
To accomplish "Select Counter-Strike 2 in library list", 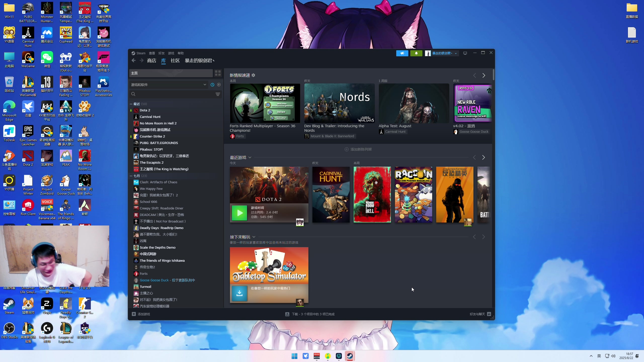I will (152, 136).
